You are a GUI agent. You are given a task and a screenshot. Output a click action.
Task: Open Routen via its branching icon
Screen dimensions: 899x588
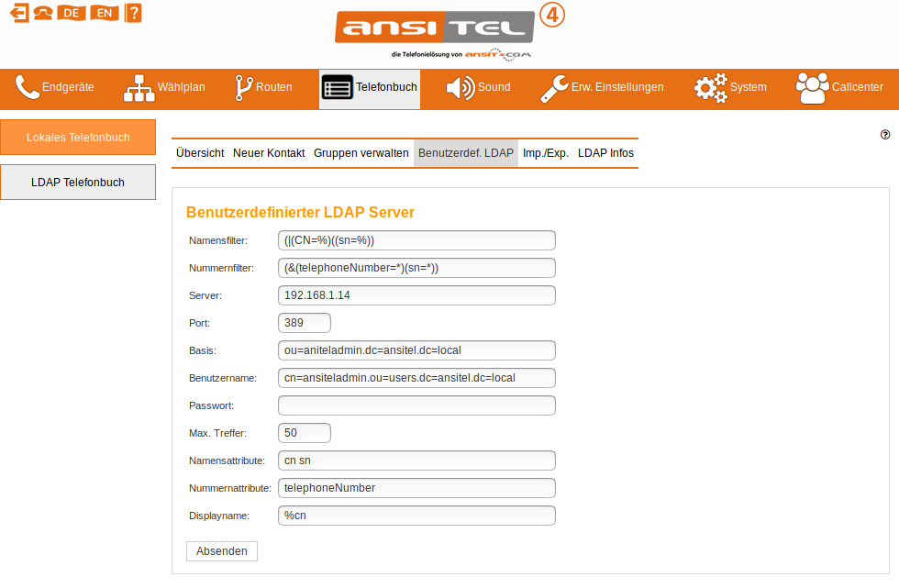click(x=242, y=87)
